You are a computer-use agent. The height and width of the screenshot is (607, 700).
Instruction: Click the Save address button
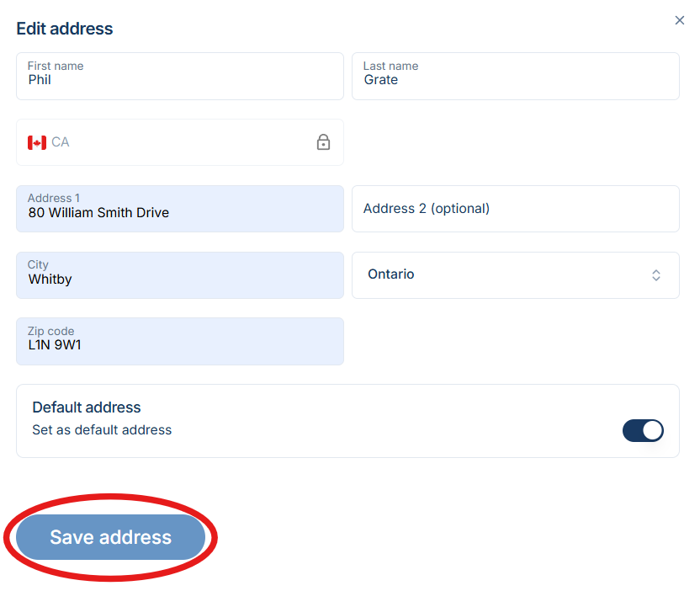(109, 536)
